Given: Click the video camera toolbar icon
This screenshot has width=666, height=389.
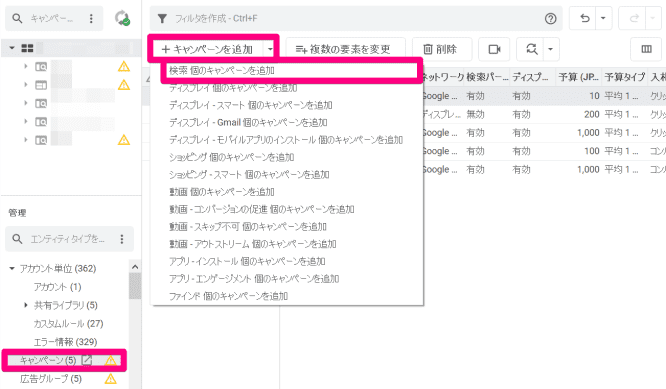Looking at the screenshot, I should [x=494, y=49].
